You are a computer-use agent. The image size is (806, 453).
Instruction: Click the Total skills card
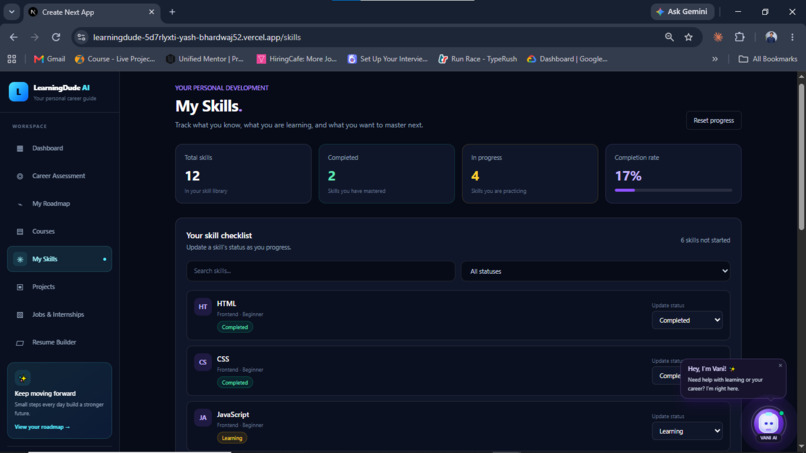click(x=243, y=174)
